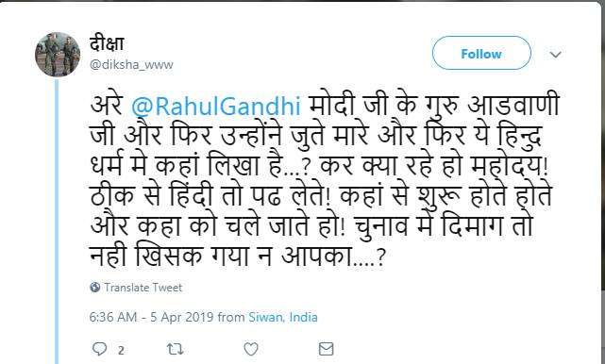
Task: Open the @RahulGandhi mention in the tweet
Action: click(216, 106)
